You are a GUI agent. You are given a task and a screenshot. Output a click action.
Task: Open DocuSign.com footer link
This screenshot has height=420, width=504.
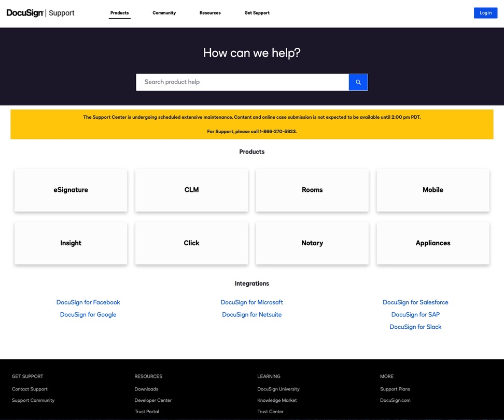coord(395,400)
